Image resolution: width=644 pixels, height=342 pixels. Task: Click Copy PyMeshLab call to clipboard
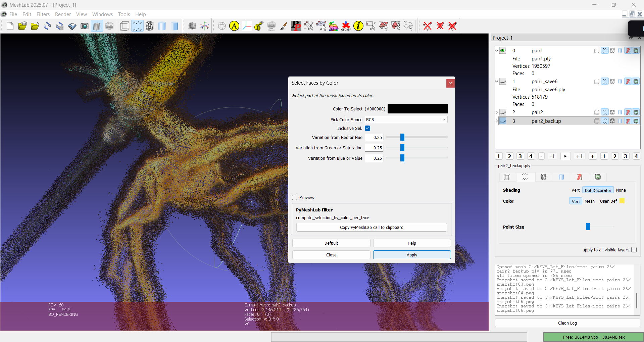(371, 227)
